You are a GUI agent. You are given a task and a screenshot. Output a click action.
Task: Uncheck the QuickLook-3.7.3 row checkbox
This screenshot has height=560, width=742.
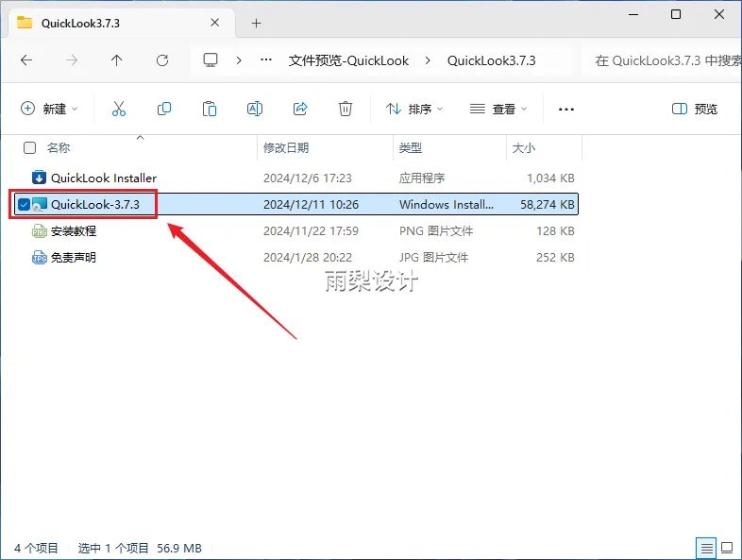click(24, 205)
